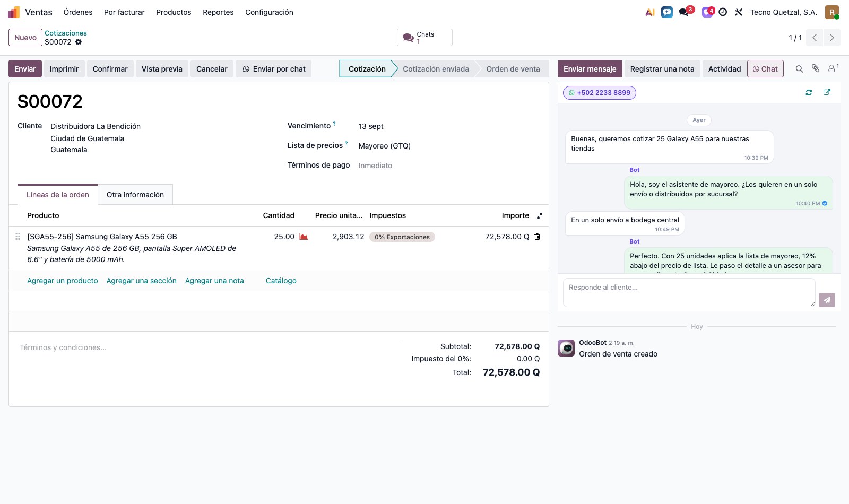
Task: Go to the previous record arrow
Action: tap(815, 38)
